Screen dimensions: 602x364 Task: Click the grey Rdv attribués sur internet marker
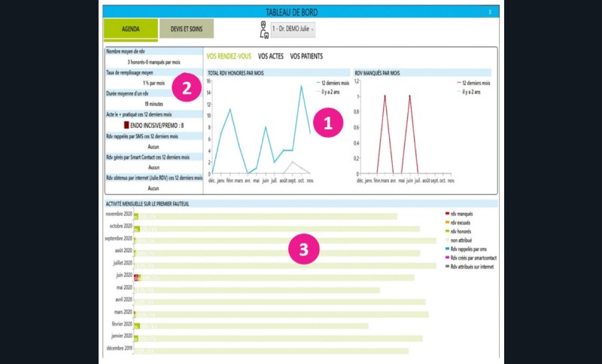tap(447, 266)
